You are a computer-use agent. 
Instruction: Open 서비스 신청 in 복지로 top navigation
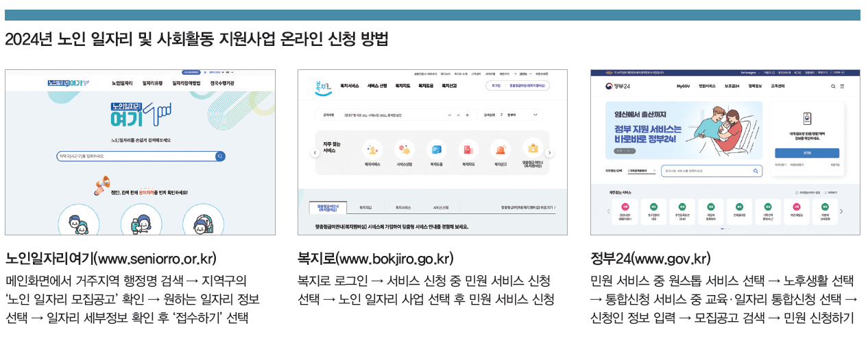tap(378, 86)
